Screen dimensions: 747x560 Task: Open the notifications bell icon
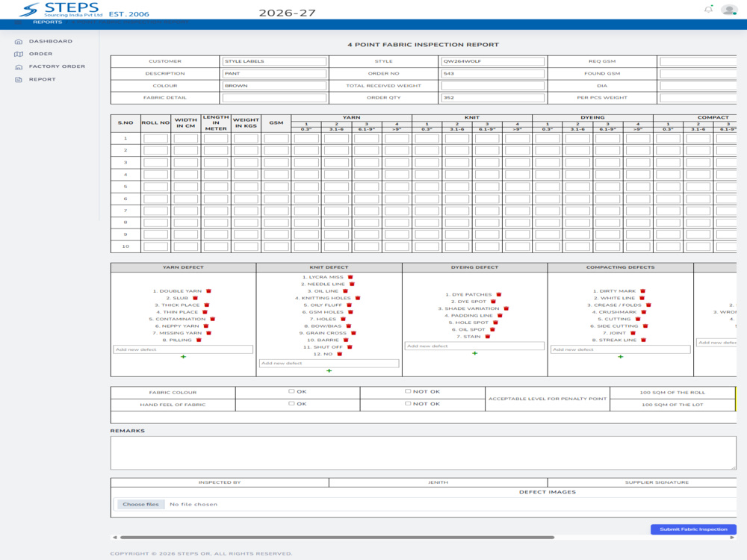[x=708, y=9]
